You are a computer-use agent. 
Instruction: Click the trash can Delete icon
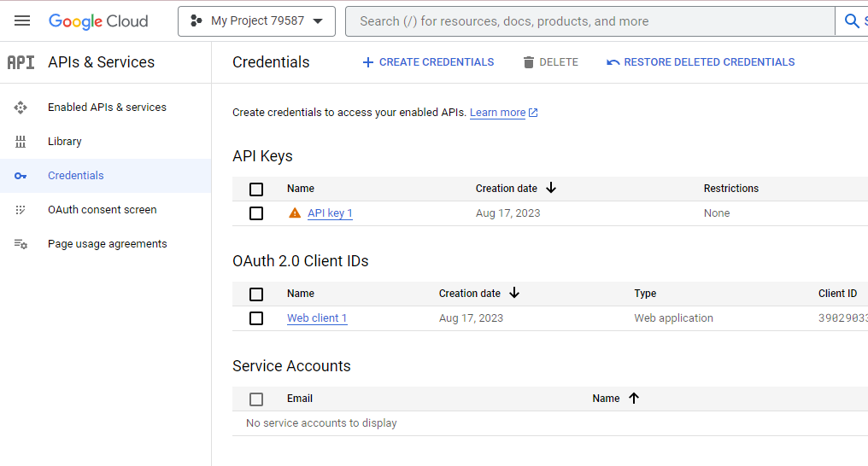tap(529, 62)
